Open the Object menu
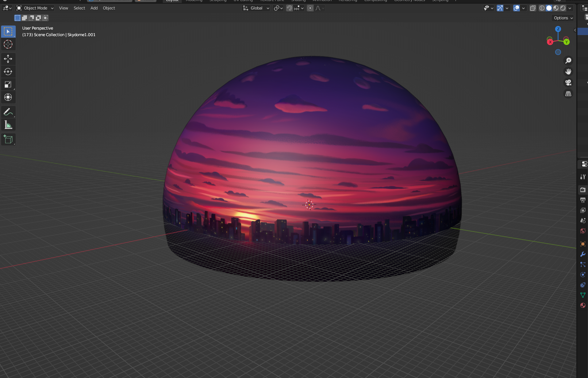This screenshot has height=378, width=588. tap(109, 8)
